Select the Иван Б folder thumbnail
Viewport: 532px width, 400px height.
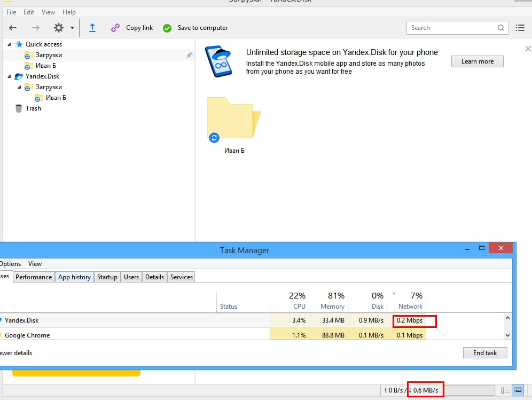coord(234,117)
